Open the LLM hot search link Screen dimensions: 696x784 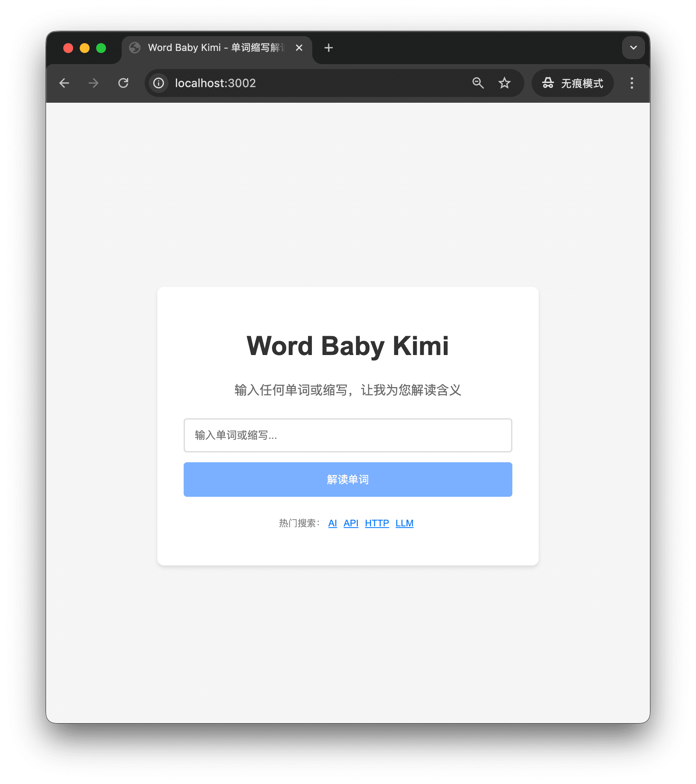(404, 523)
